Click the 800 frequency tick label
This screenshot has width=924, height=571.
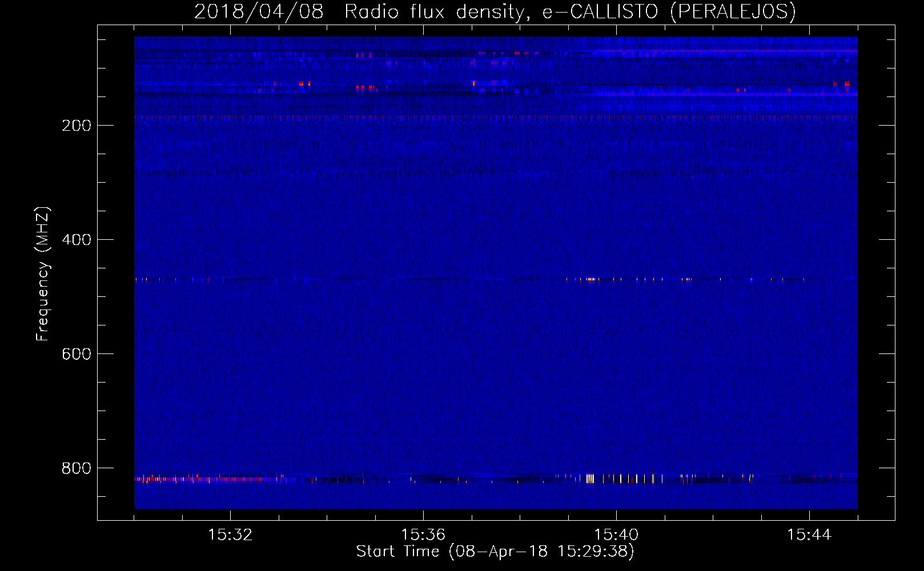point(77,468)
